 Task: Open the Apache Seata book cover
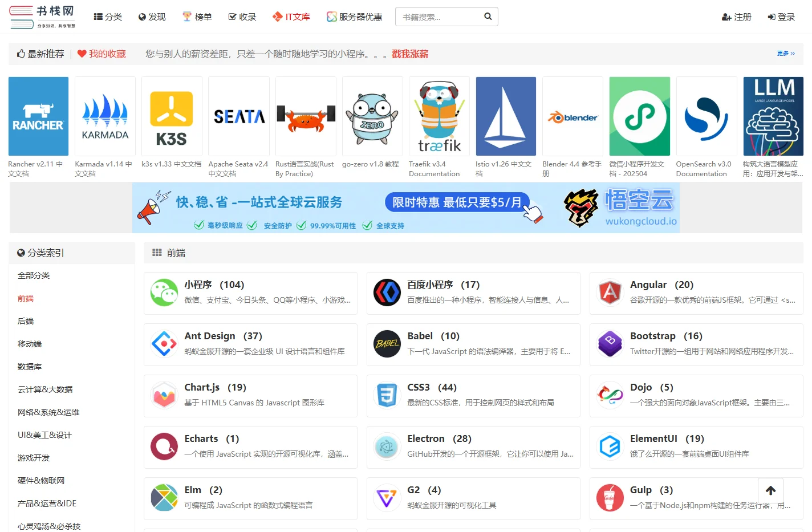[x=239, y=116]
